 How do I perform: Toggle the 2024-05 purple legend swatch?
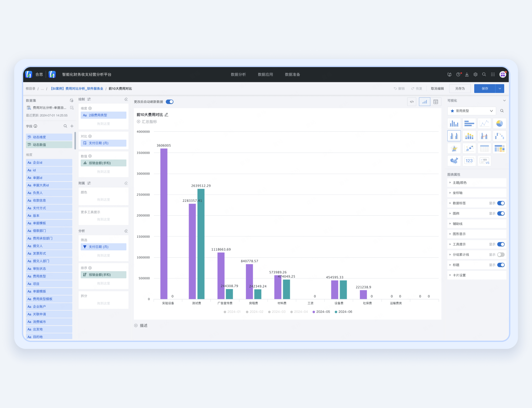coord(314,312)
